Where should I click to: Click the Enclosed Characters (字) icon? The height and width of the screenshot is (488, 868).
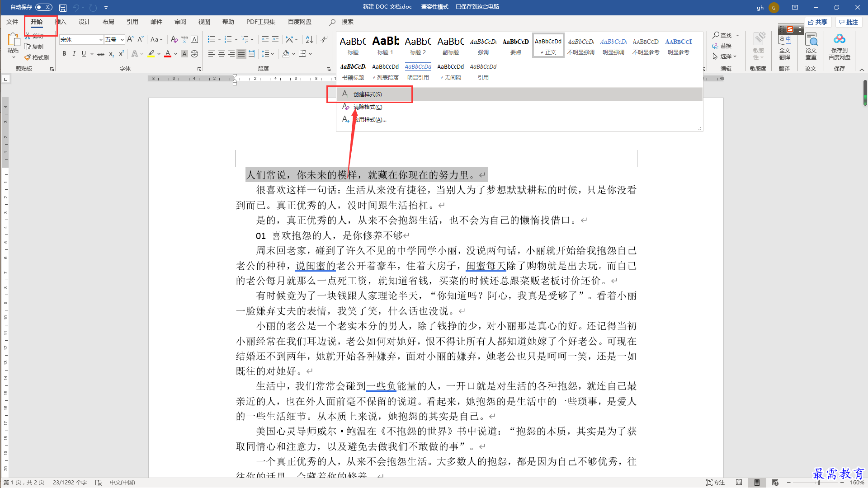pos(194,54)
